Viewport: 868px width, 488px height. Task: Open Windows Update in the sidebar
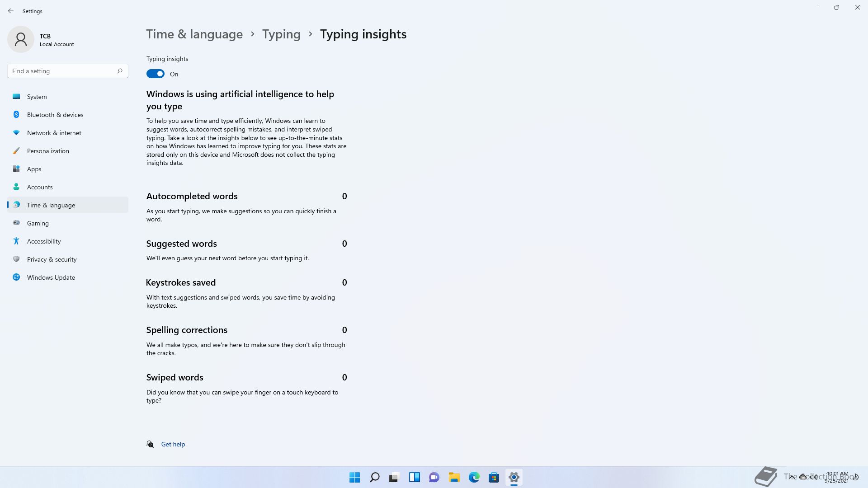tap(68, 277)
